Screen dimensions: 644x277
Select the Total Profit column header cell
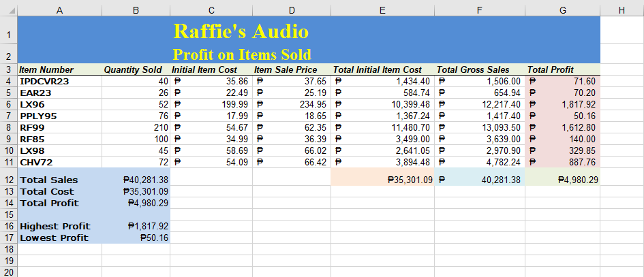(x=563, y=69)
